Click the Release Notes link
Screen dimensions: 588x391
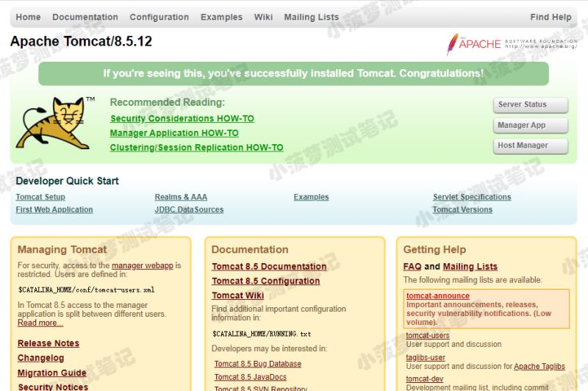tap(49, 343)
